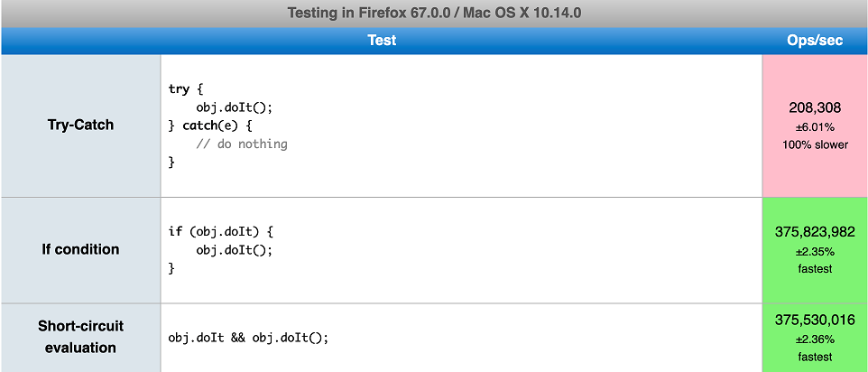Click the ±2.36% margin of error
The image size is (868, 372).
[x=815, y=339]
